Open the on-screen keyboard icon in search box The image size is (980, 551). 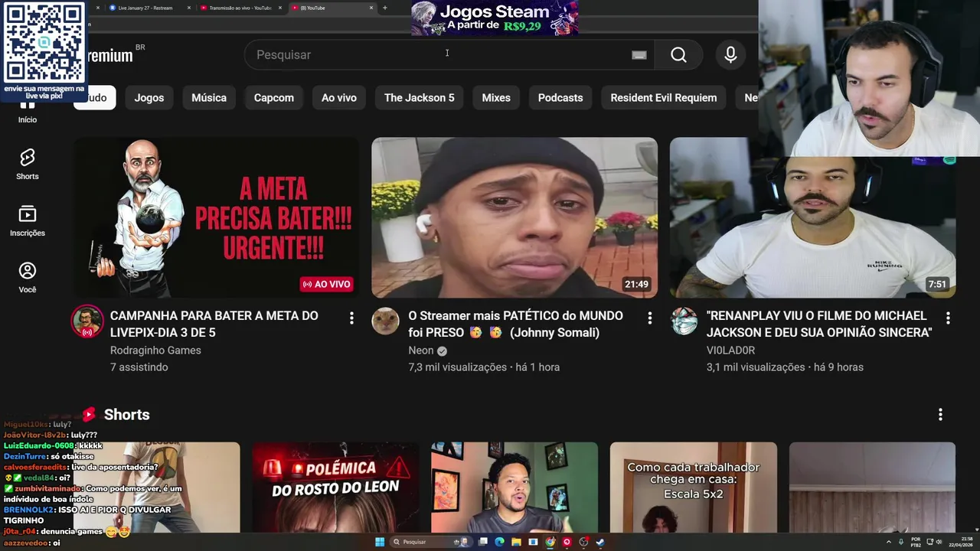(x=639, y=55)
